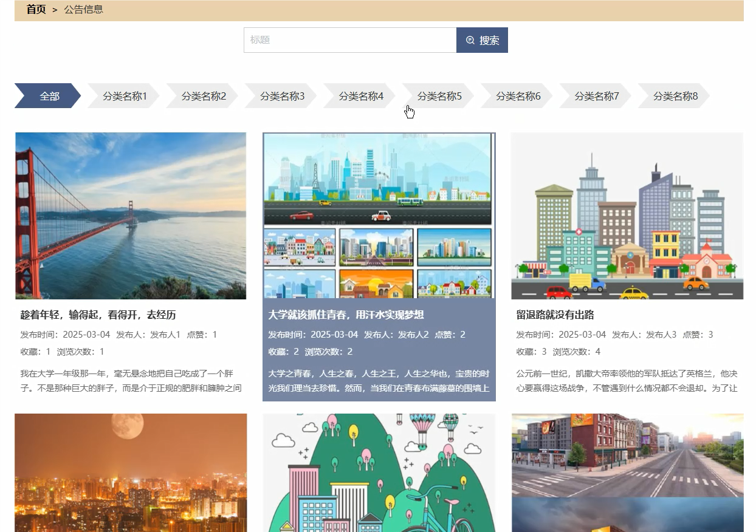Select the 分类名称3 category tab

point(281,96)
